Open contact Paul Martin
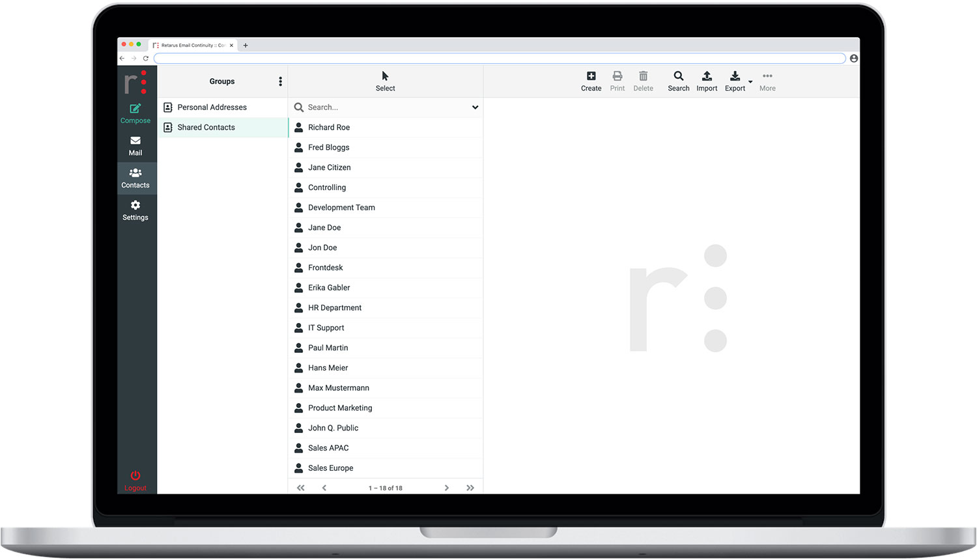 (386, 348)
